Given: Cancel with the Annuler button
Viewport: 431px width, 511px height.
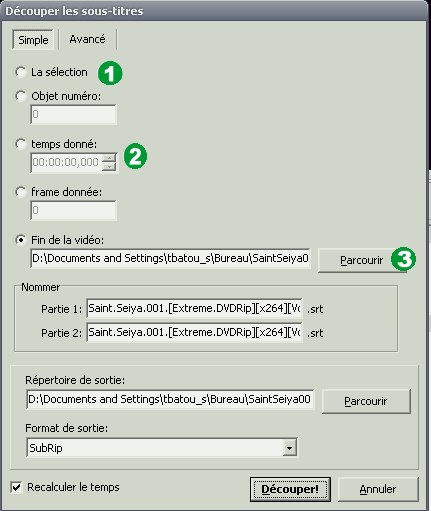Looking at the screenshot, I should [378, 489].
